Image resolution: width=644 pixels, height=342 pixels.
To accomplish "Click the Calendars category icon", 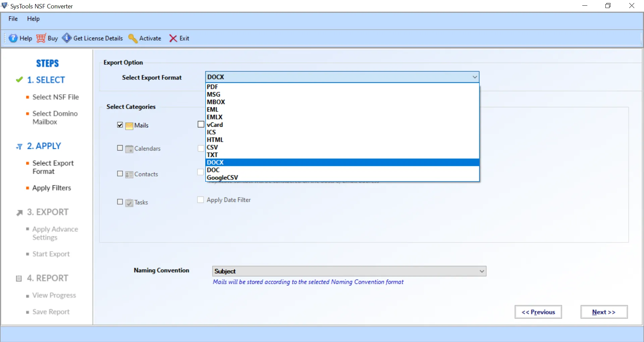I will 129,149.
